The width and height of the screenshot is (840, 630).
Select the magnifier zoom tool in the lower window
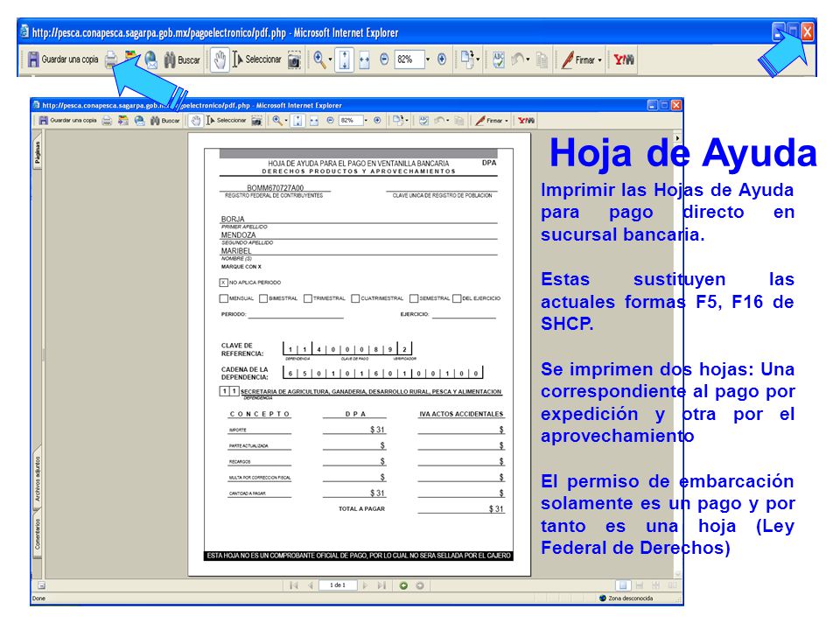tap(276, 121)
